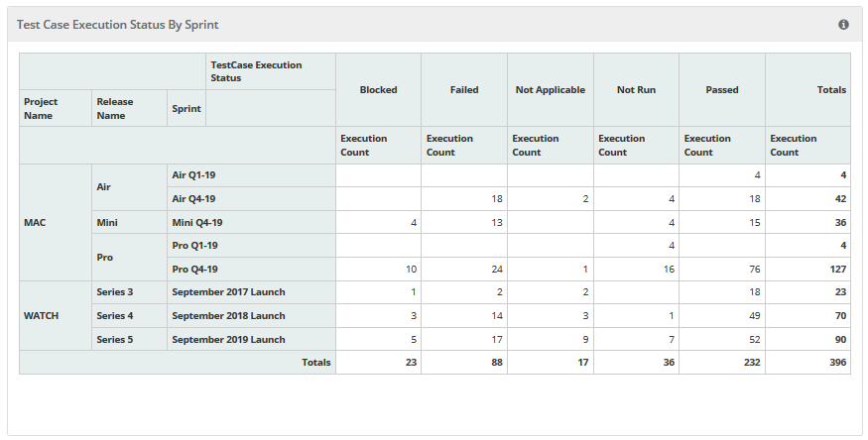The width and height of the screenshot is (868, 440).
Task: Click the Totals column header
Action: pos(808,89)
